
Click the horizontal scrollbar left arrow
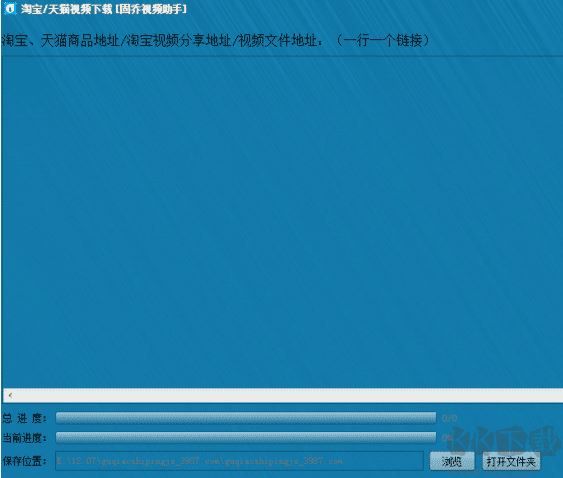coord(10,395)
